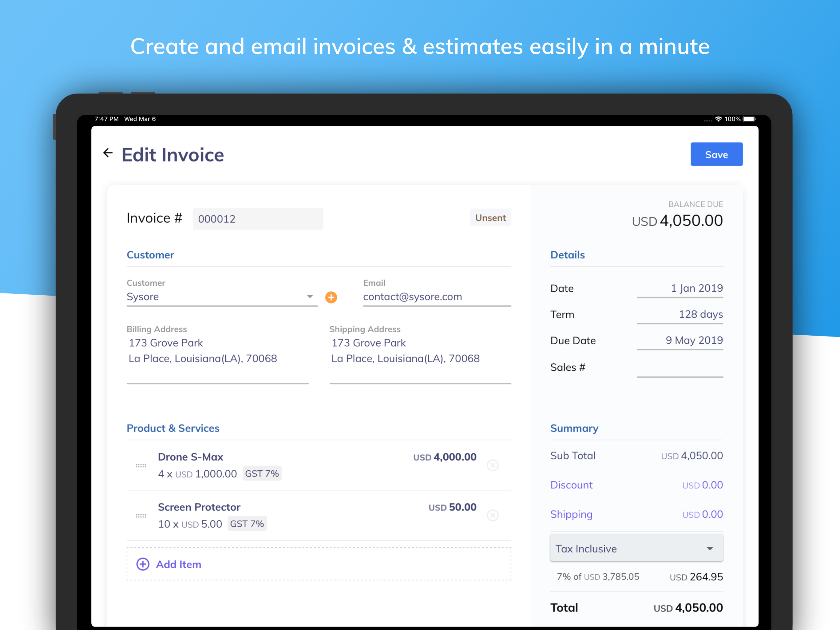840x630 pixels.
Task: Edit the email field contact@sysore.com
Action: click(437, 297)
